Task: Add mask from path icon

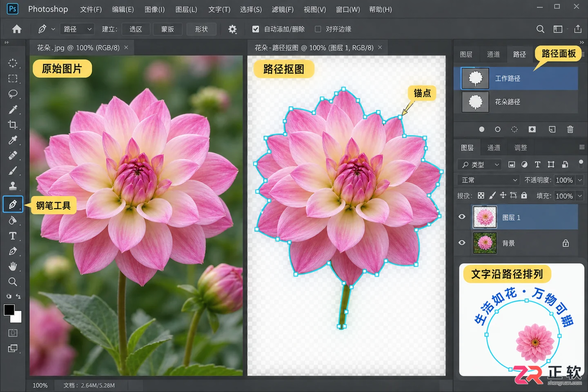Action: pyautogui.click(x=532, y=129)
